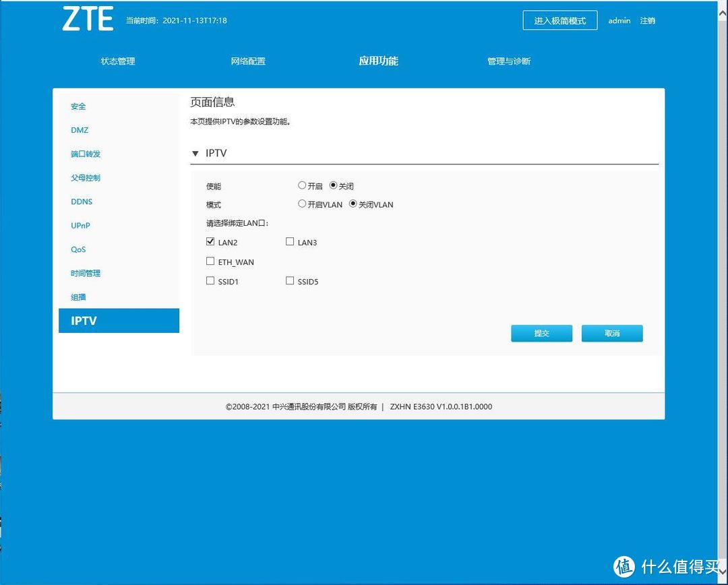
Task: Uncheck the LAN2 checkbox
Action: [x=210, y=242]
